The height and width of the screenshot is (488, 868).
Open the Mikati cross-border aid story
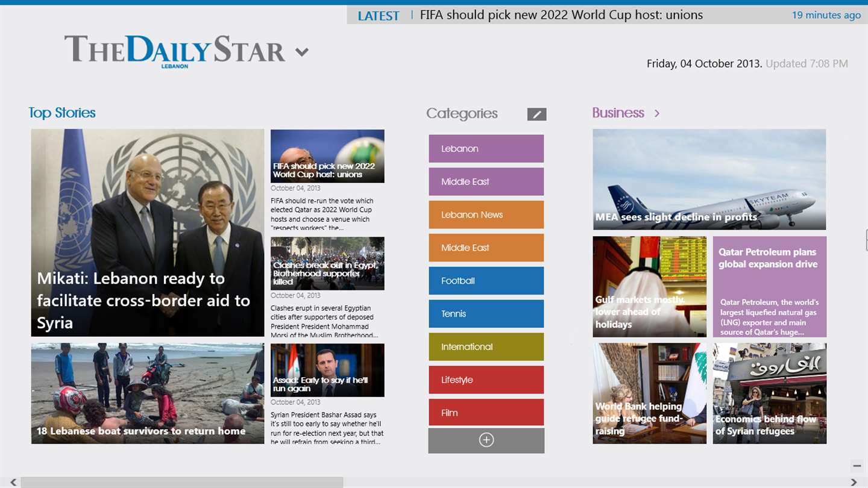point(148,233)
